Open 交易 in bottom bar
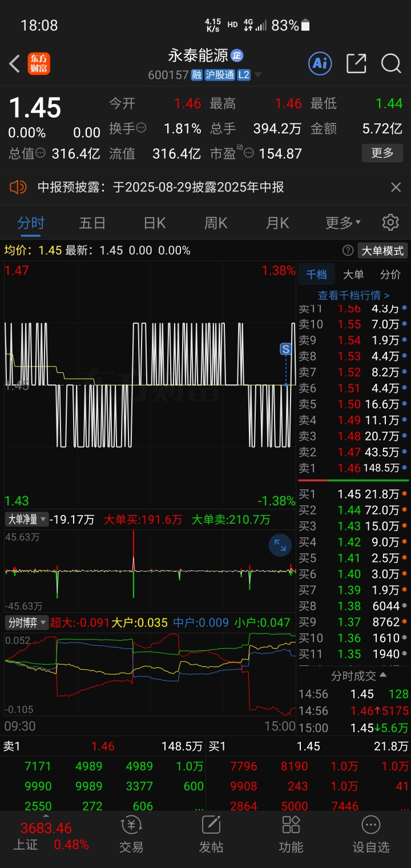 (131, 835)
